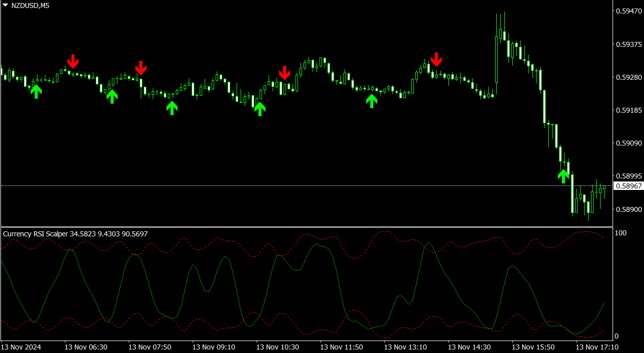Select the second red down arrow signal
This screenshot has width=644, height=353.
pyautogui.click(x=141, y=68)
